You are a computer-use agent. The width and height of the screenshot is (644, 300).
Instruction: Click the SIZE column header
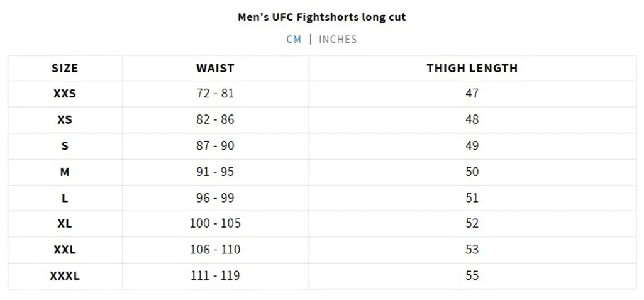(x=65, y=68)
